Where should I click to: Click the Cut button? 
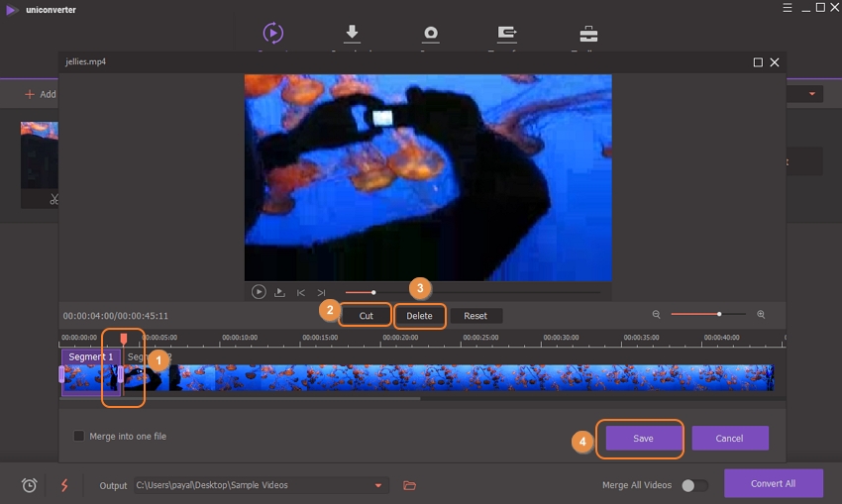click(366, 316)
